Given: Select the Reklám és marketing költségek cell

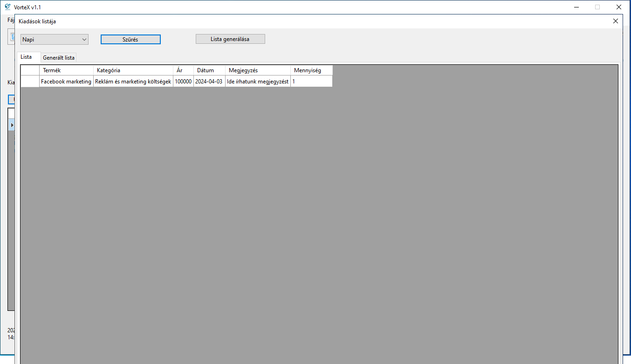Looking at the screenshot, I should click(x=133, y=82).
